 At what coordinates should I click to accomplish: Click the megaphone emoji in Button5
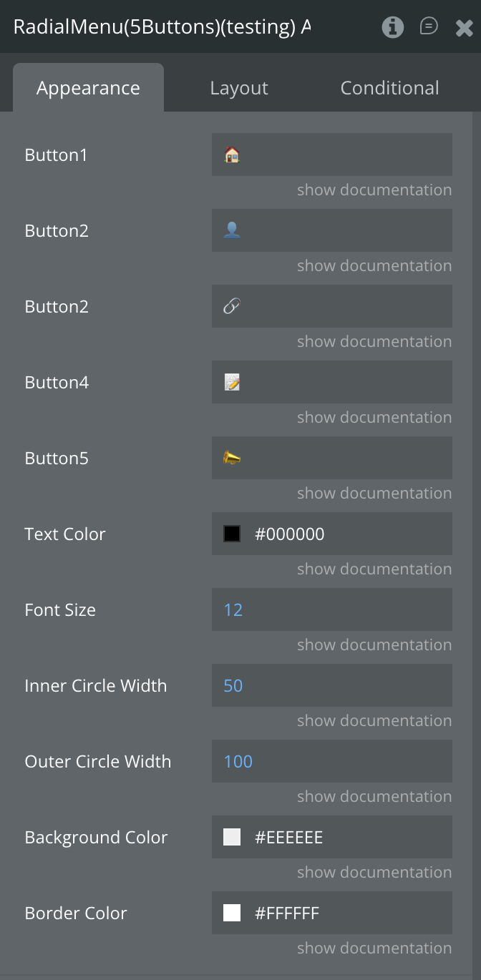tap(232, 458)
